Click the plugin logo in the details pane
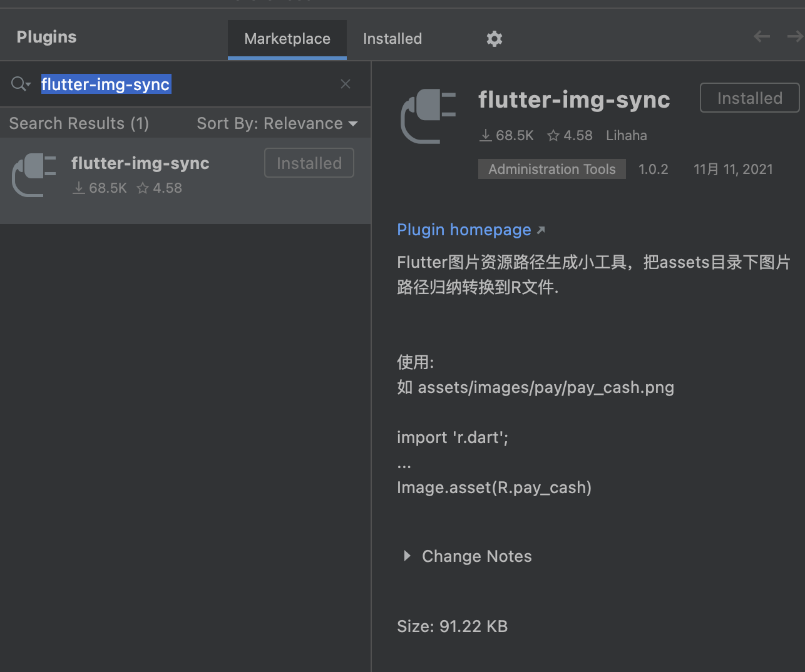This screenshot has height=672, width=805. tap(428, 116)
